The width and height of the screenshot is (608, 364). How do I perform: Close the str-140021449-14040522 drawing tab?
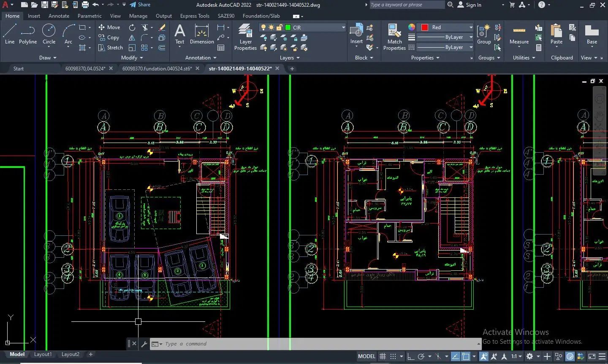click(x=277, y=68)
